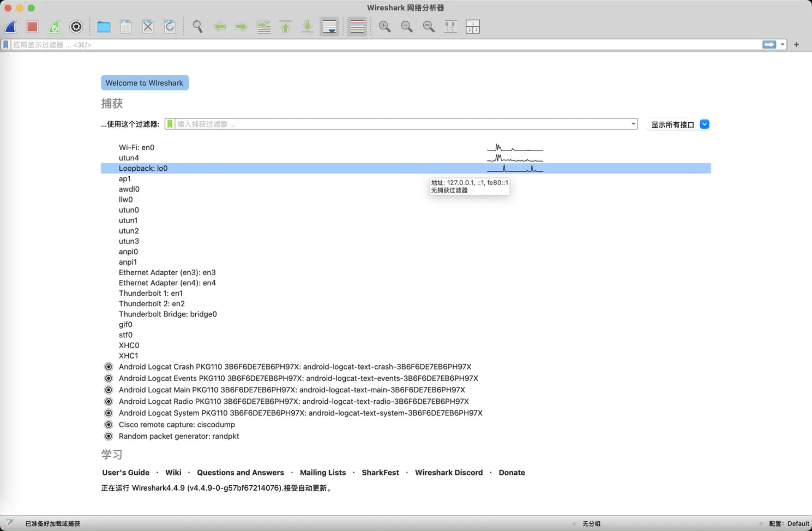Click the display filter bookmark icon
Viewport: 812px width, 531px height.
6,45
